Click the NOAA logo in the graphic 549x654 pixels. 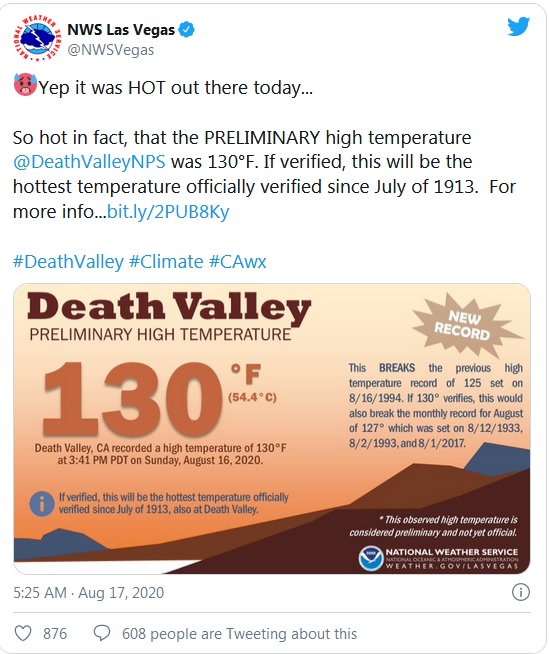click(371, 558)
